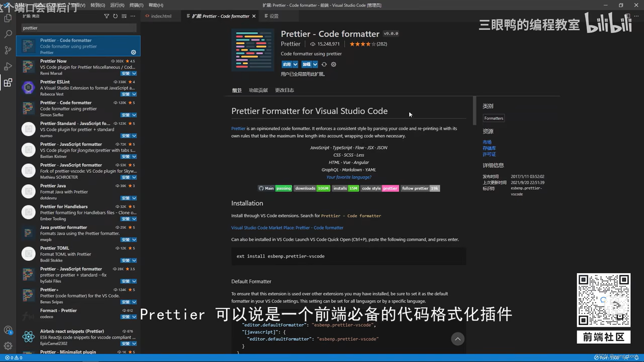
Task: Click the extension search box containing prettier
Action: (79, 28)
